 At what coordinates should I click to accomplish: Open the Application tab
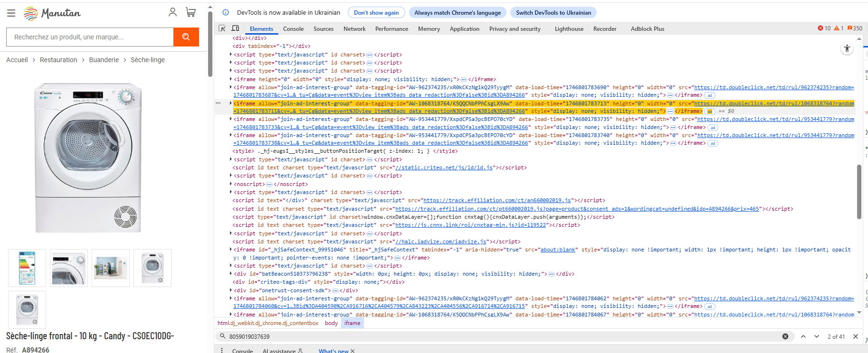[465, 28]
